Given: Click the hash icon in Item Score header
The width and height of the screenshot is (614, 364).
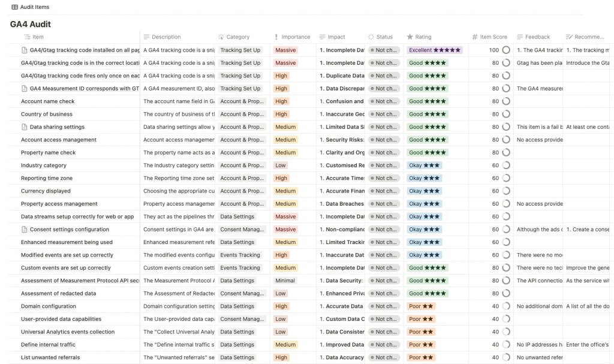Looking at the screenshot, I should (x=475, y=37).
